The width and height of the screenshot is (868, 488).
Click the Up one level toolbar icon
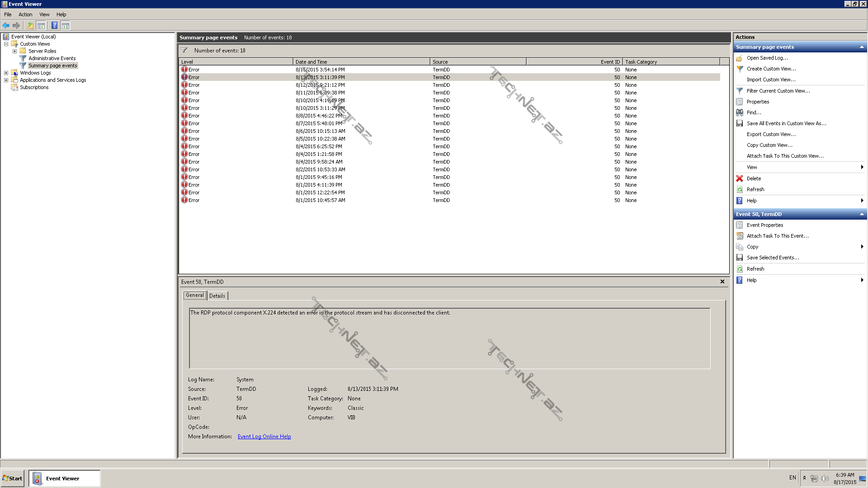(x=30, y=26)
